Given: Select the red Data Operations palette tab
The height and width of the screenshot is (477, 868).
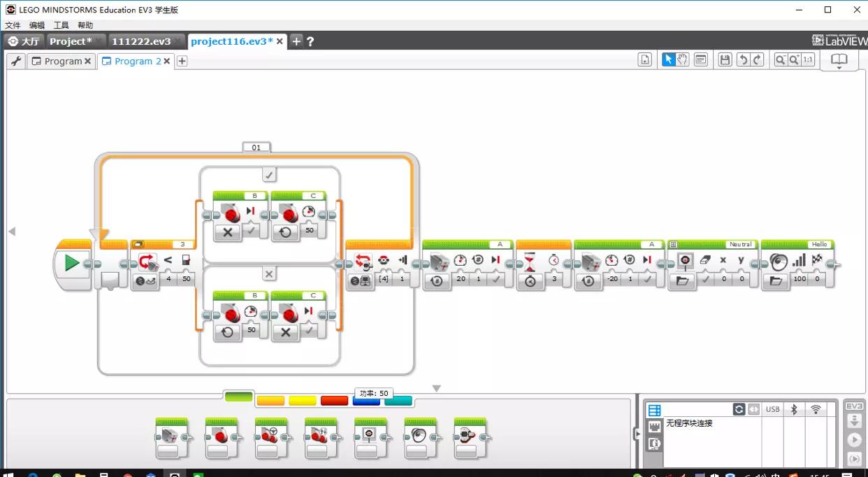Looking at the screenshot, I should tap(334, 401).
